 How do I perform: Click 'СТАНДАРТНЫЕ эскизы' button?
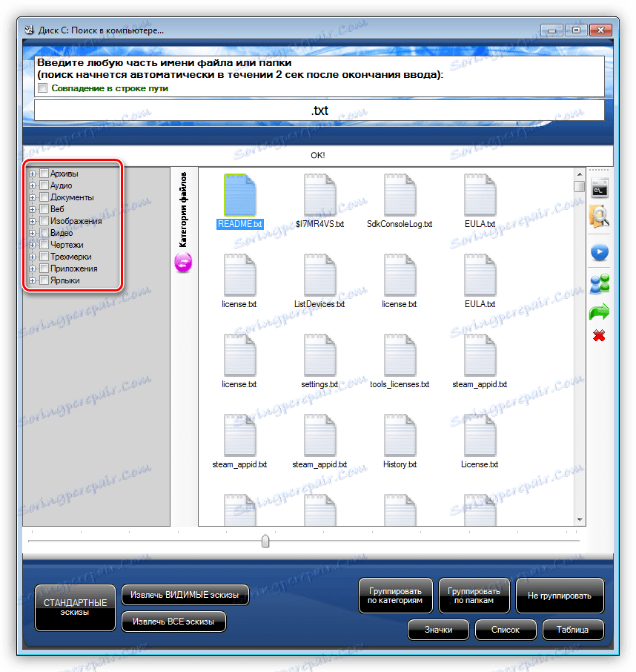(x=75, y=607)
